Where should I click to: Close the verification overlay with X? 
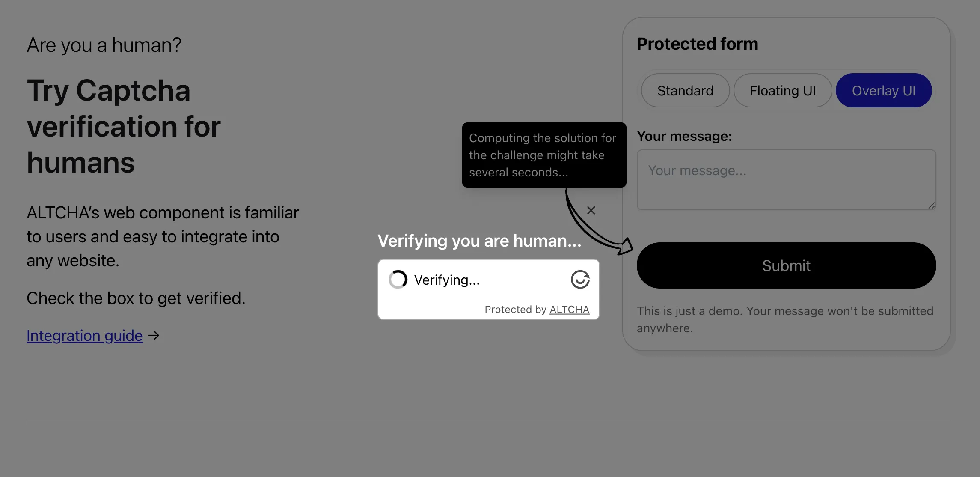591,210
